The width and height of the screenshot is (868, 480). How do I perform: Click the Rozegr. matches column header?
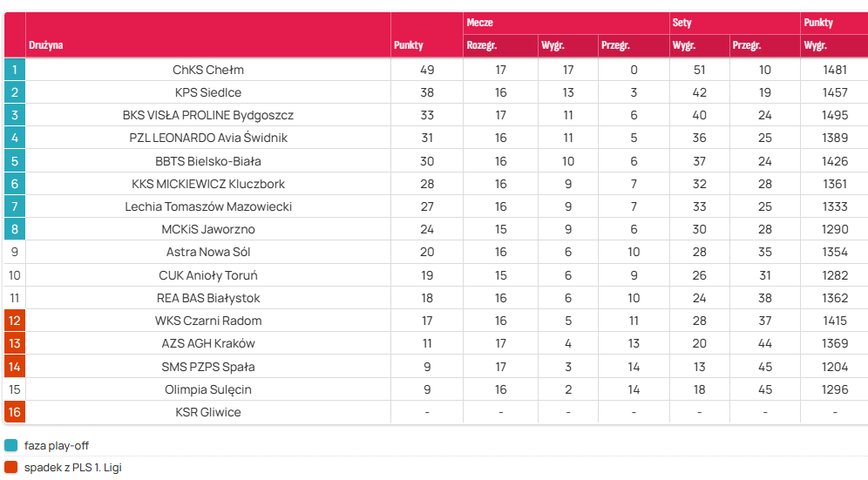482,45
